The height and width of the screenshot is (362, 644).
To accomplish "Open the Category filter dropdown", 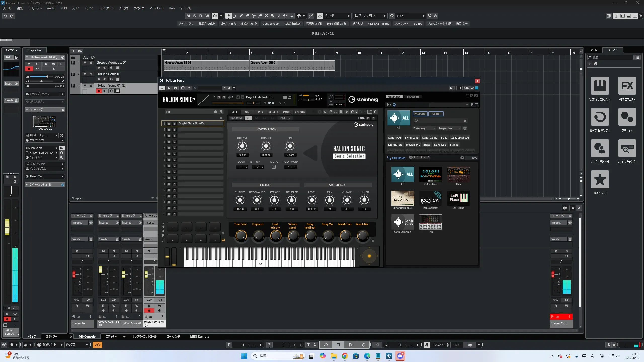I will point(424,128).
